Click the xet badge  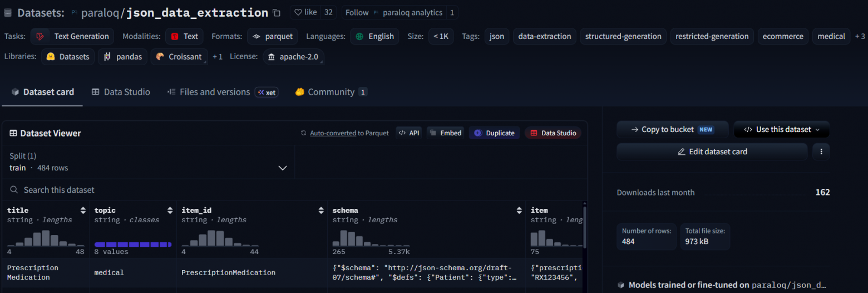267,92
